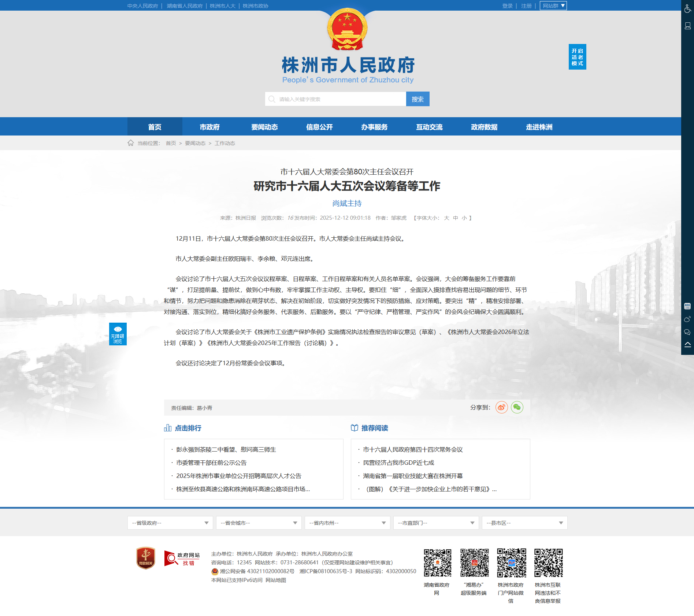Click the wheelchair accessibility icon in sidebar
Screen dimensions: 694x616
pyautogui.click(x=687, y=8)
